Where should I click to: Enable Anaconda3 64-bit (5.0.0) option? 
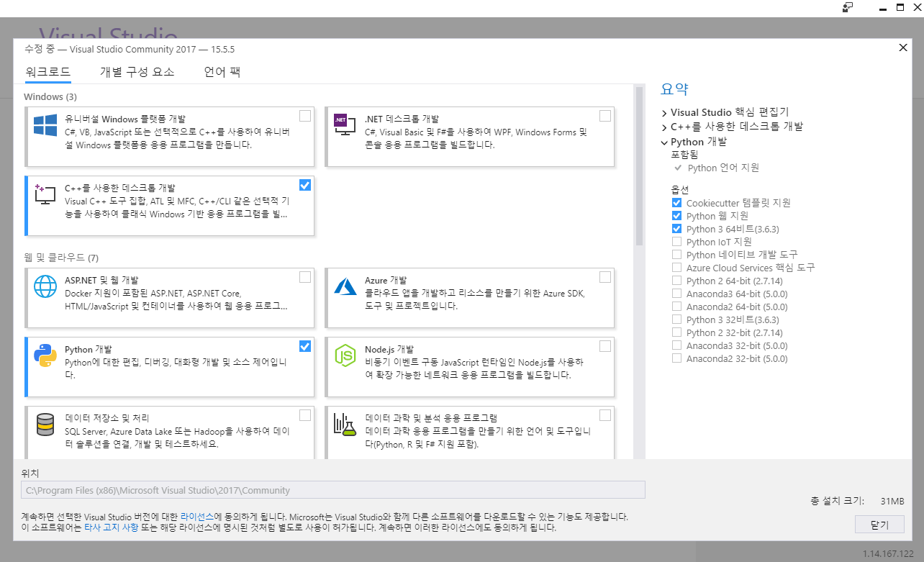point(676,294)
